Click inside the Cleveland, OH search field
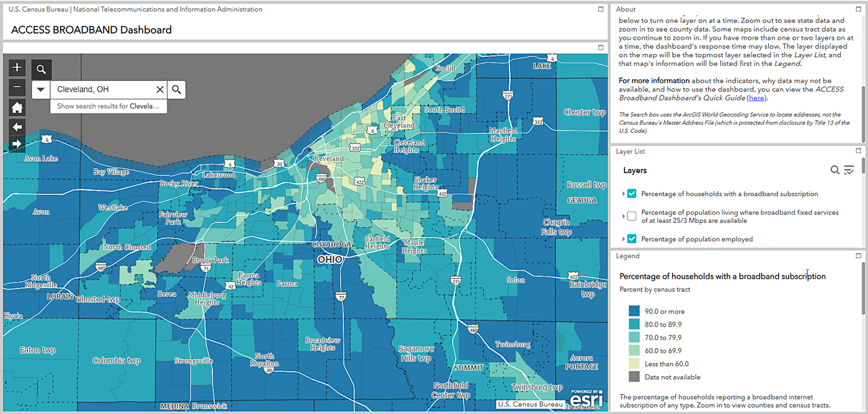The image size is (868, 414). (x=102, y=90)
